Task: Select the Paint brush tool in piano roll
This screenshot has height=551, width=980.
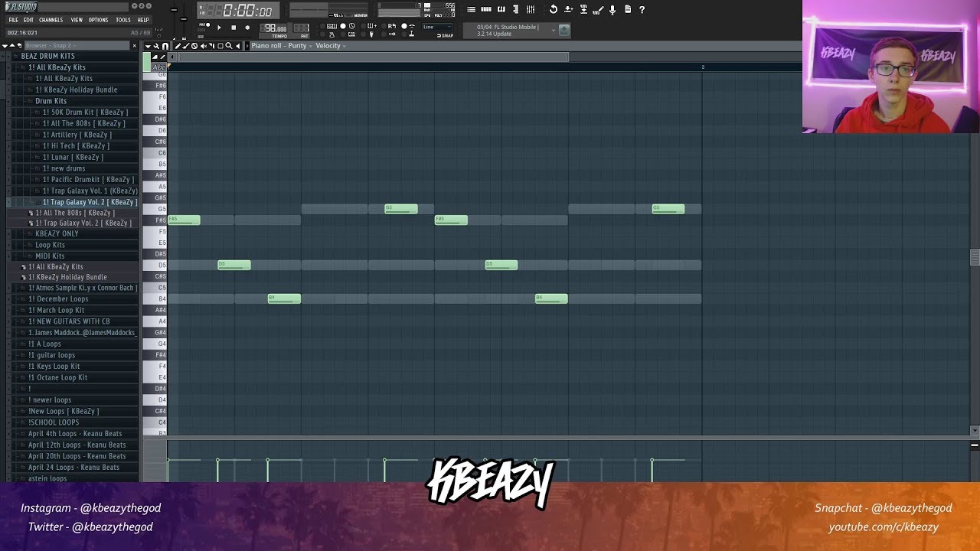Action: click(x=185, y=46)
